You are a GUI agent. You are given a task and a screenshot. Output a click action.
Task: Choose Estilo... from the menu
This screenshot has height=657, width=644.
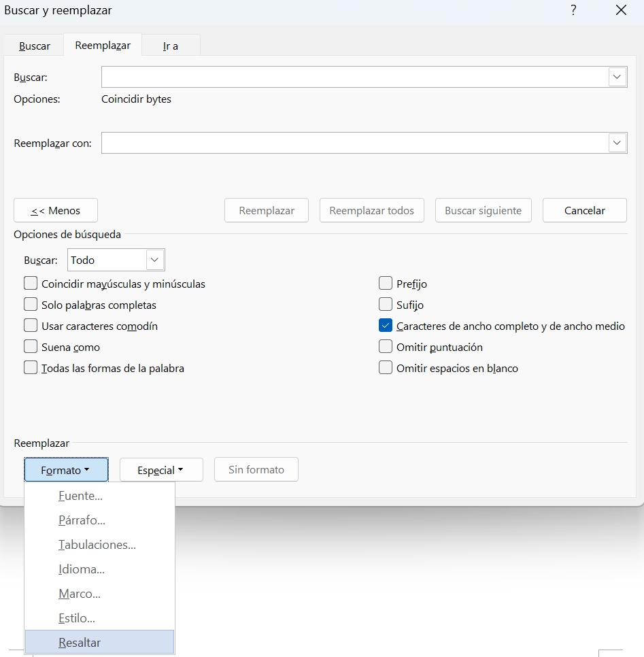tap(100, 618)
